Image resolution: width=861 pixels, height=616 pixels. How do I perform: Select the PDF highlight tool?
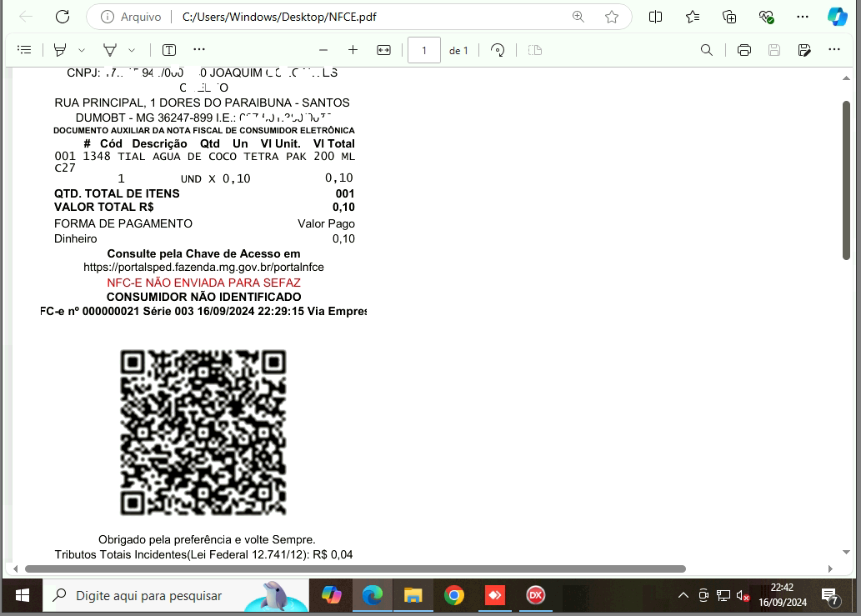(60, 50)
